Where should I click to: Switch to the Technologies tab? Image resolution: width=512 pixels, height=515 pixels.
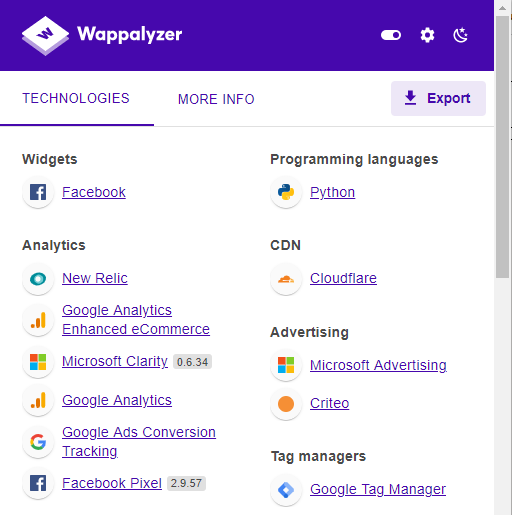pyautogui.click(x=76, y=99)
